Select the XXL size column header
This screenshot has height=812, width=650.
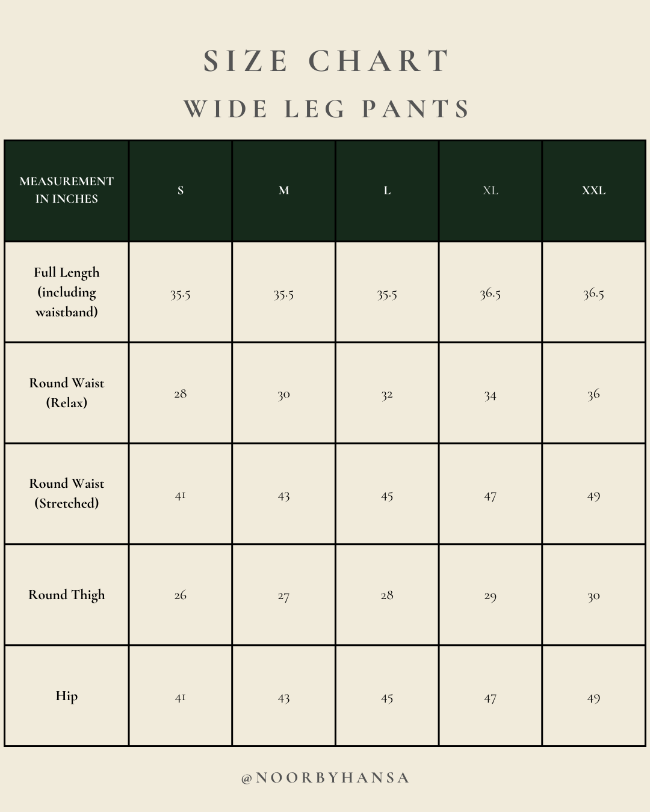coord(593,191)
